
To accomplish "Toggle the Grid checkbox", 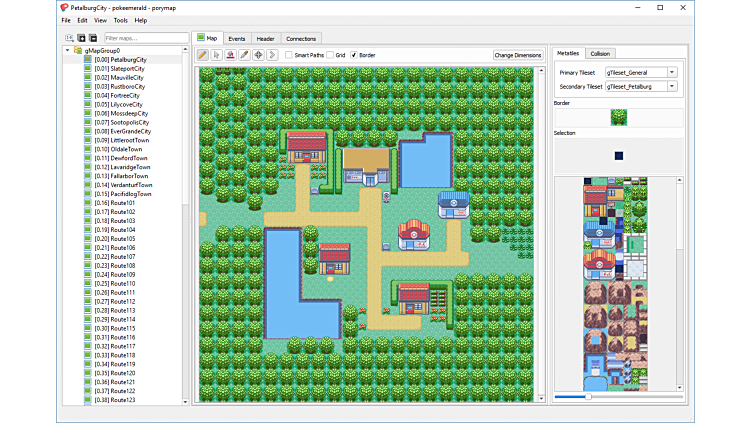I will pos(329,55).
